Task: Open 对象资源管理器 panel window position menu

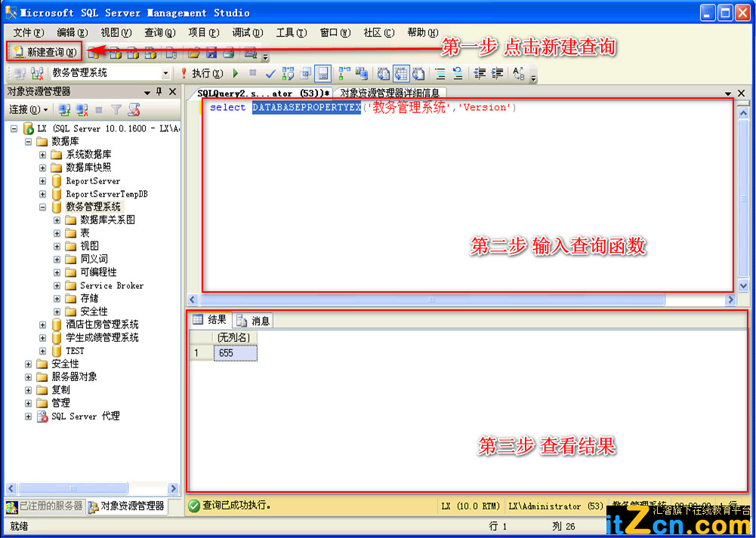Action: pos(147,92)
